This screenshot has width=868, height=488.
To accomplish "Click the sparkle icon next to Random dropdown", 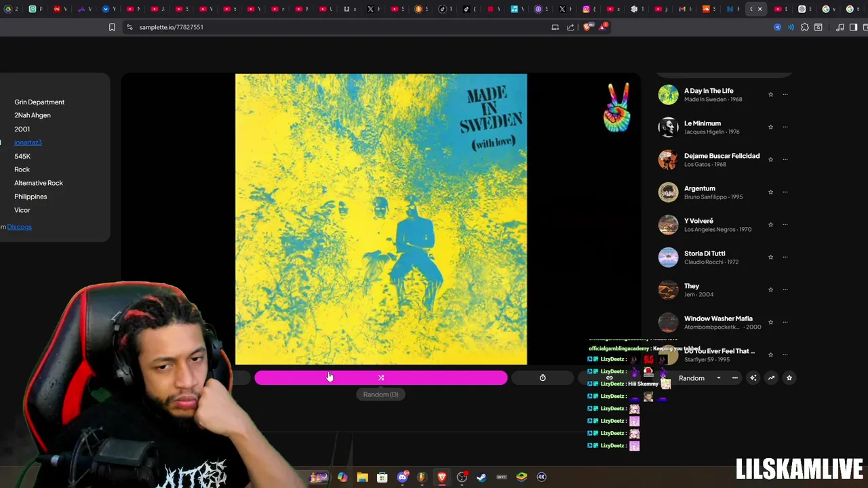I will click(753, 378).
